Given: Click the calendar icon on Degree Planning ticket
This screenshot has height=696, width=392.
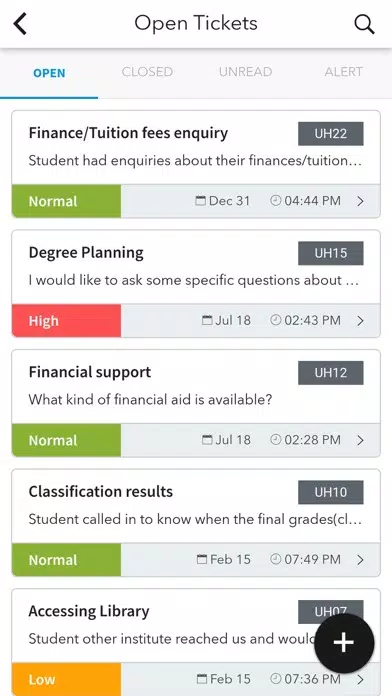Looking at the screenshot, I should pyautogui.click(x=207, y=320).
